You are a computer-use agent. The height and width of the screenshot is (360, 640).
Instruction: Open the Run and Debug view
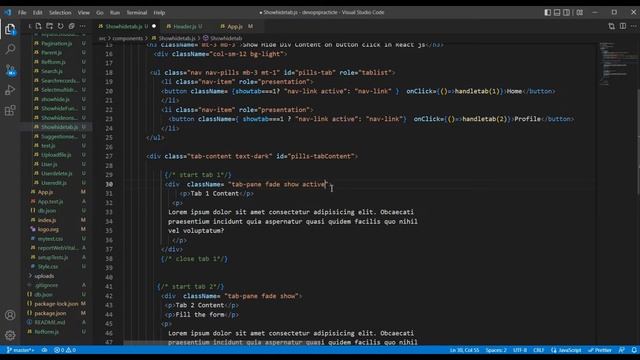[x=10, y=90]
